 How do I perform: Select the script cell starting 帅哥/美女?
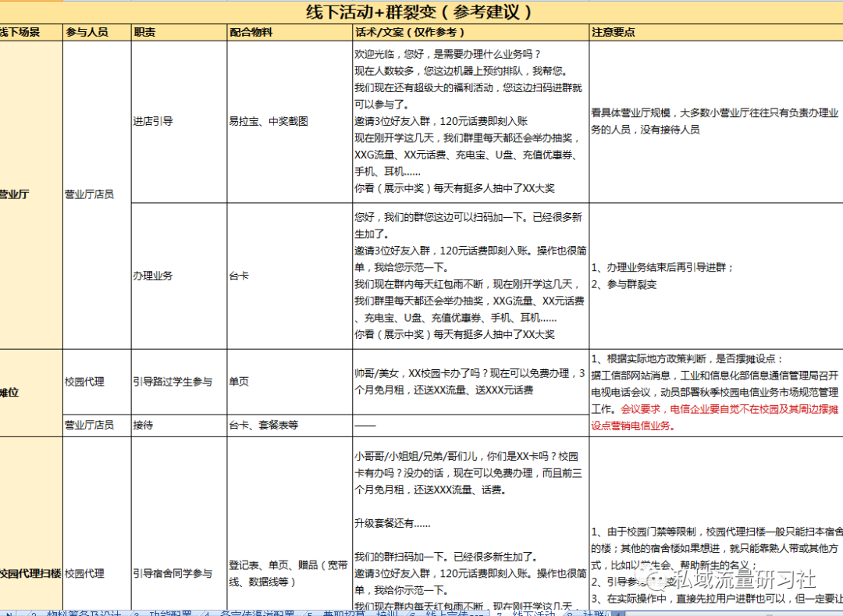(471, 383)
